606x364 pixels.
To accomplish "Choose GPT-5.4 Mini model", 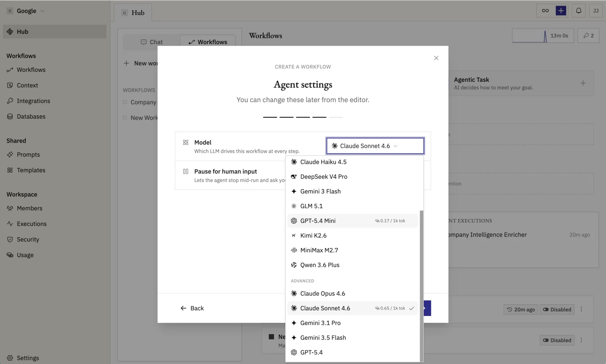I will point(353,221).
